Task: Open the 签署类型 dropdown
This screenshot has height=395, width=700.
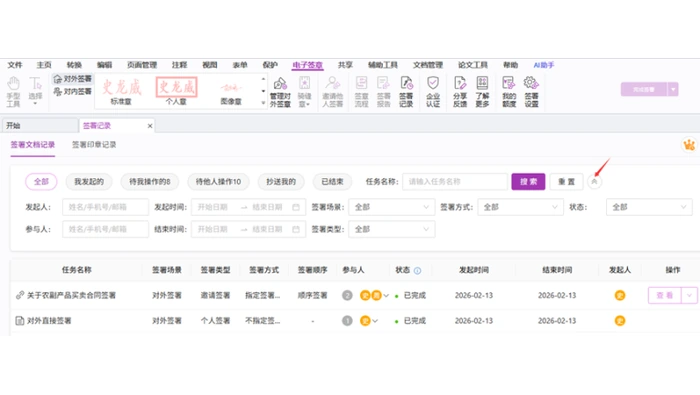Action: (x=392, y=229)
